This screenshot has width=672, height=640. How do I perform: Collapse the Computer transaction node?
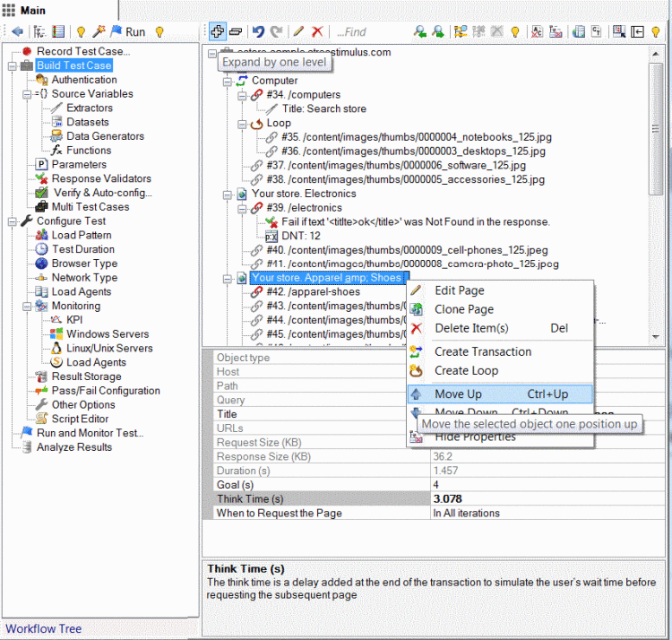[228, 81]
